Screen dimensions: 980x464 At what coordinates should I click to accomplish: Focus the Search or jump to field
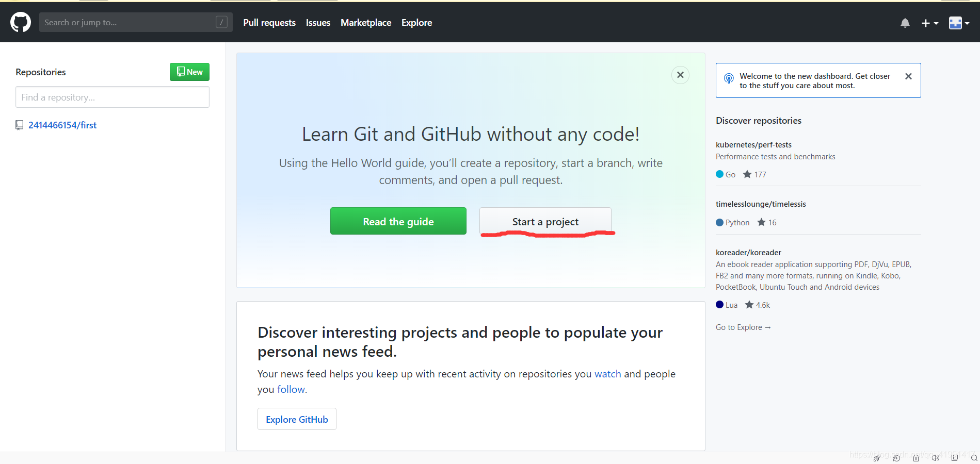136,22
